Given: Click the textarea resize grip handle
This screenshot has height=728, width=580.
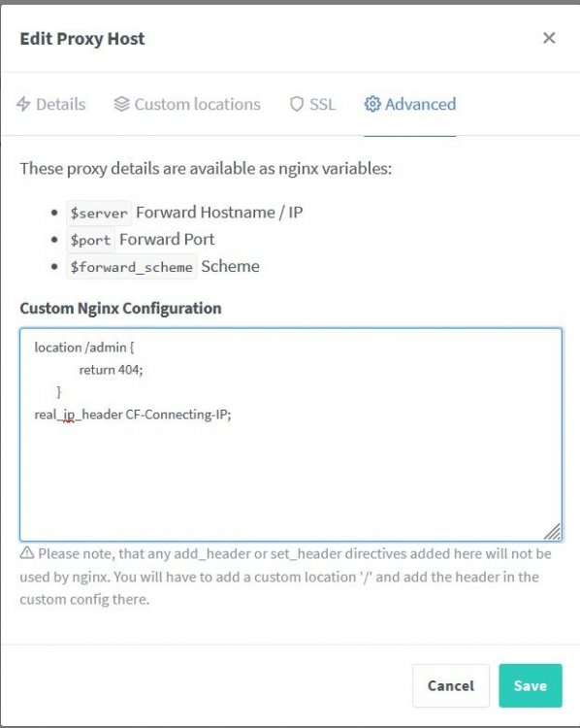Looking at the screenshot, I should point(553,532).
